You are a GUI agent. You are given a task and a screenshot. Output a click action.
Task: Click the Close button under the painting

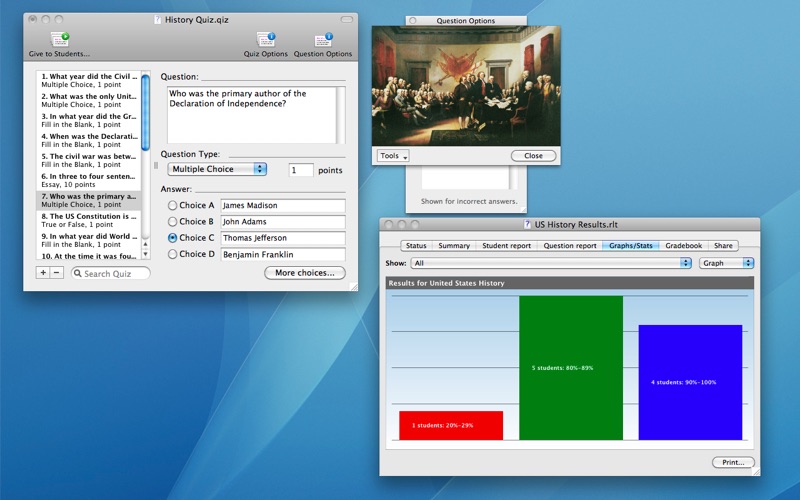533,156
